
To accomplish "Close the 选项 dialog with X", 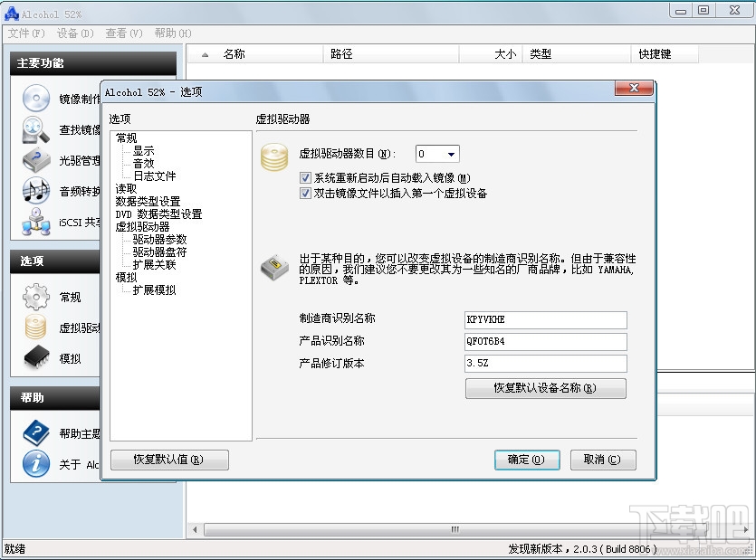I will [634, 88].
